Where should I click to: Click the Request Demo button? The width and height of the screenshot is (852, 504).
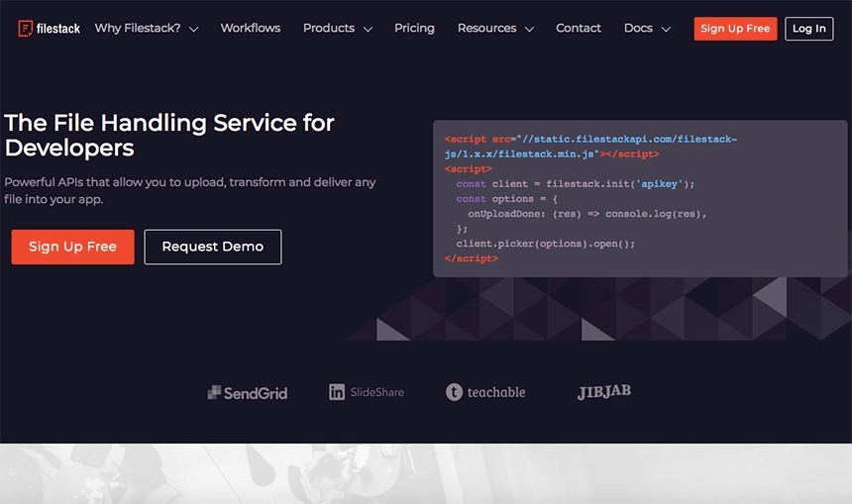[x=213, y=248]
